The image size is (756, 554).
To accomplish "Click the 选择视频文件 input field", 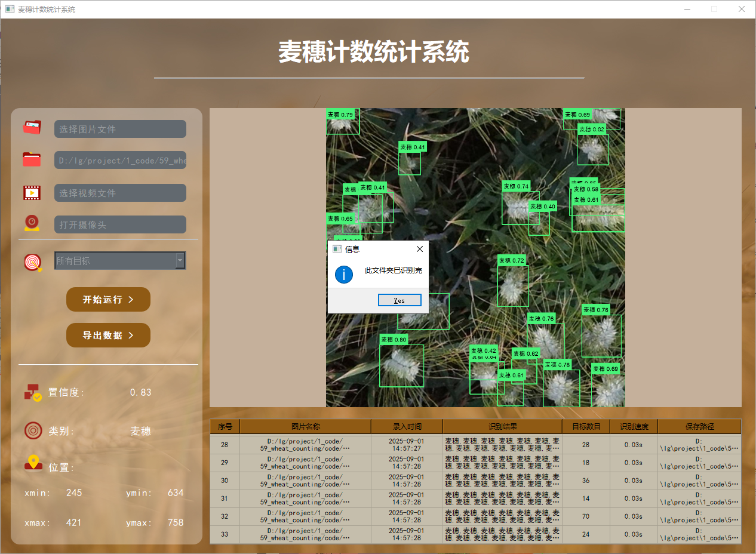I will [x=120, y=193].
